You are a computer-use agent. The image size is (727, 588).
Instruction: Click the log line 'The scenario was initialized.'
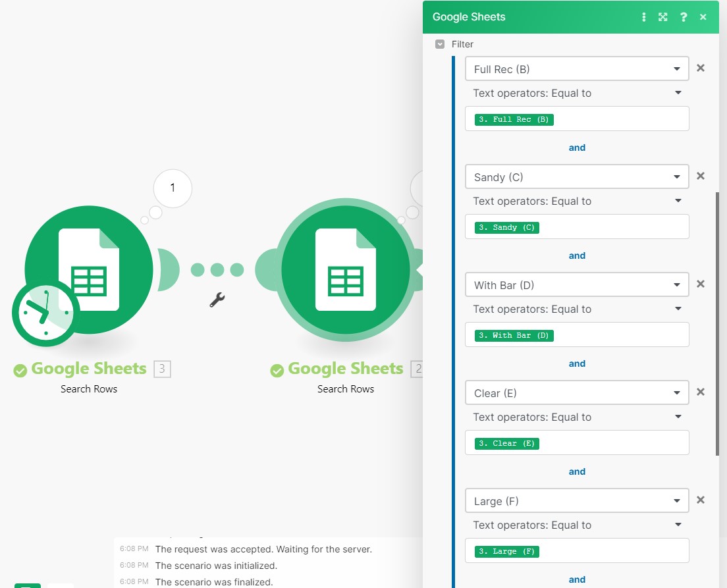tap(216, 566)
